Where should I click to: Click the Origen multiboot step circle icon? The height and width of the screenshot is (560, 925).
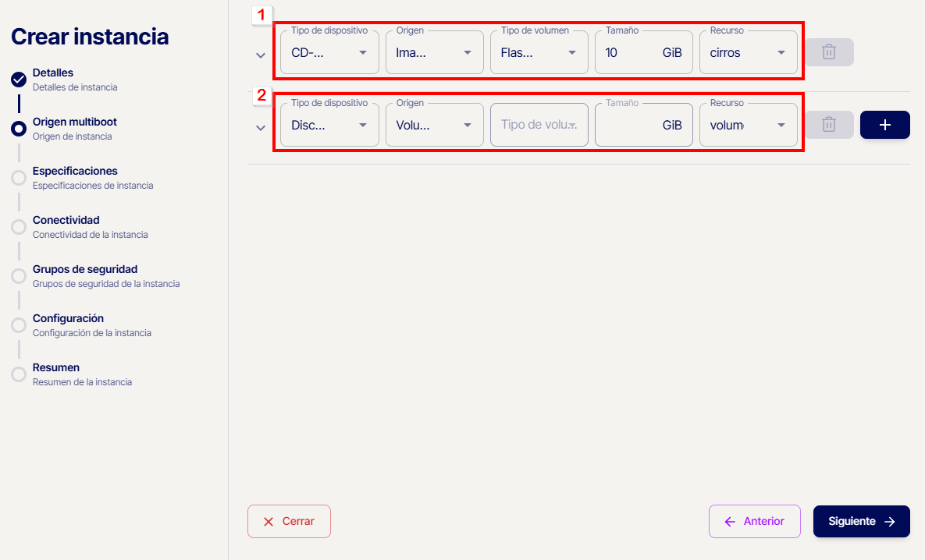click(19, 129)
